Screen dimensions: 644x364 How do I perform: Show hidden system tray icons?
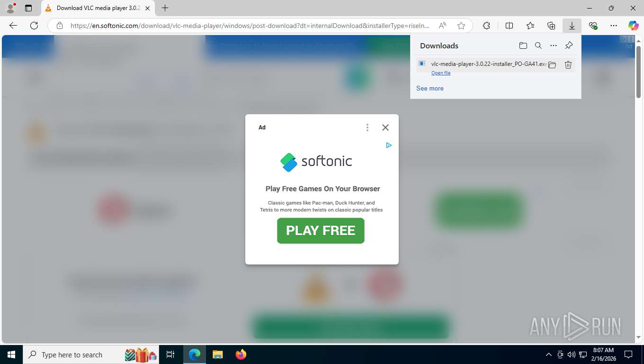click(549, 355)
